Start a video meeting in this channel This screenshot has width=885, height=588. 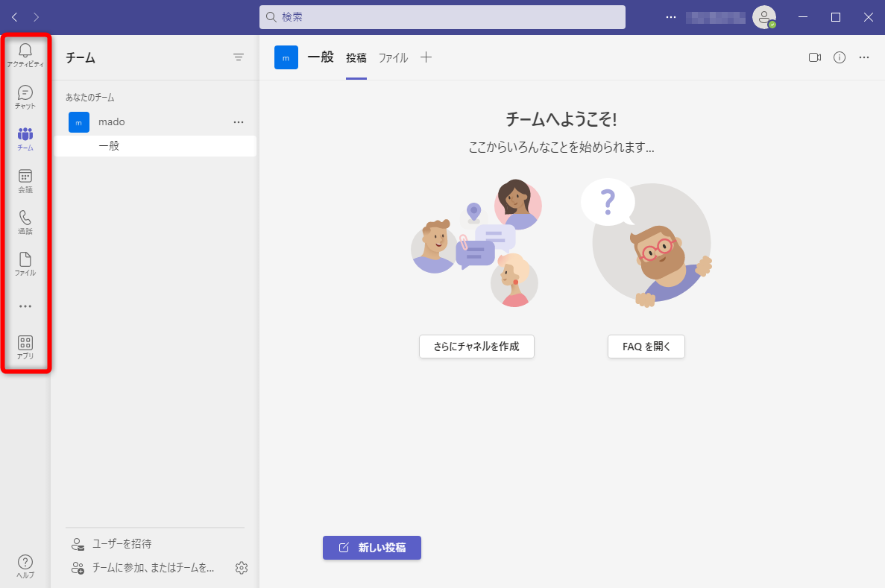pos(814,57)
